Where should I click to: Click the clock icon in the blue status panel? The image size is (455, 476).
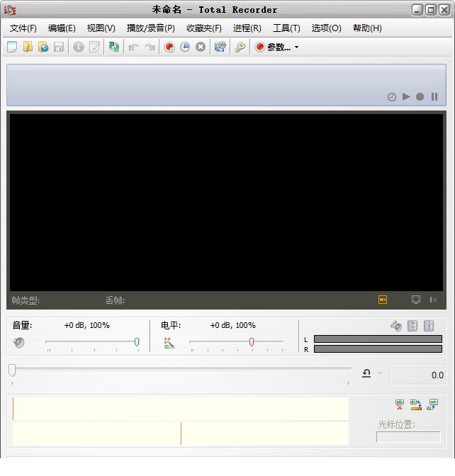point(392,97)
